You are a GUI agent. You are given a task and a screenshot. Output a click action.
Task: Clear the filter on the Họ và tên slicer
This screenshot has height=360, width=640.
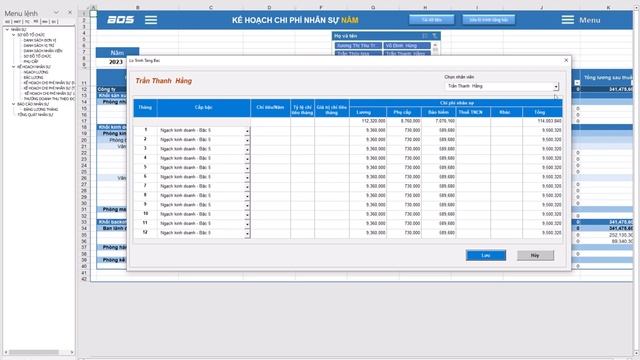point(435,36)
